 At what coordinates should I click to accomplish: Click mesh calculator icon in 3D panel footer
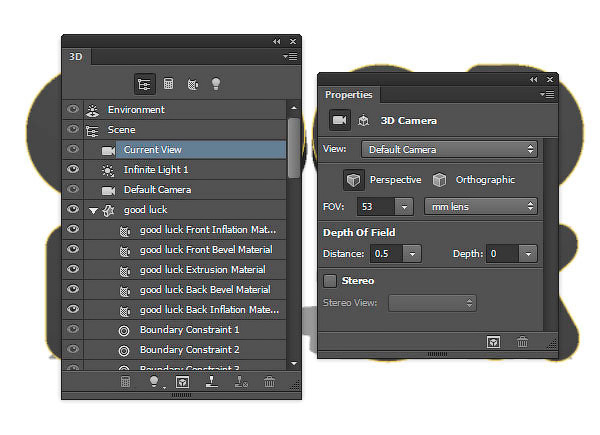tap(126, 382)
